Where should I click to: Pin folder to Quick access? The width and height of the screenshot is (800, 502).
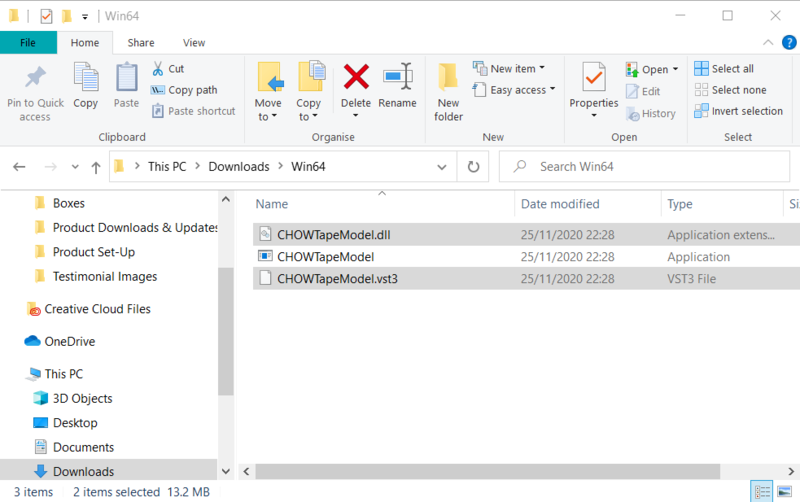click(x=35, y=93)
